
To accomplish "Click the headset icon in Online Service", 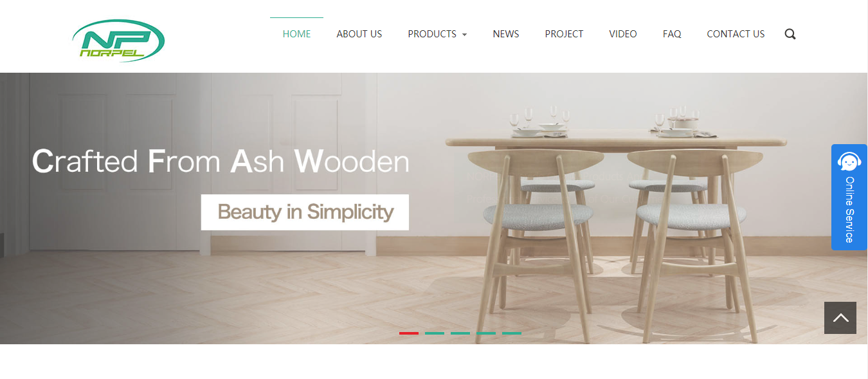I will click(849, 161).
